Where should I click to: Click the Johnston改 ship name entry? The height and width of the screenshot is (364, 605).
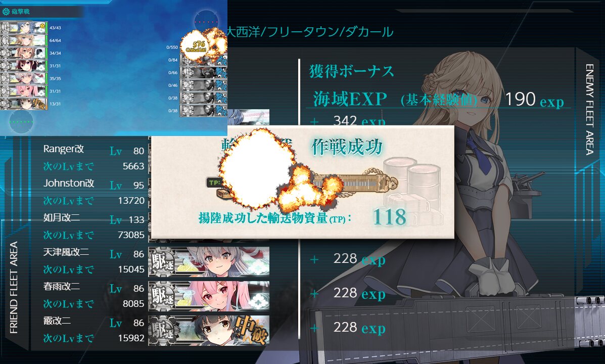[x=69, y=183]
